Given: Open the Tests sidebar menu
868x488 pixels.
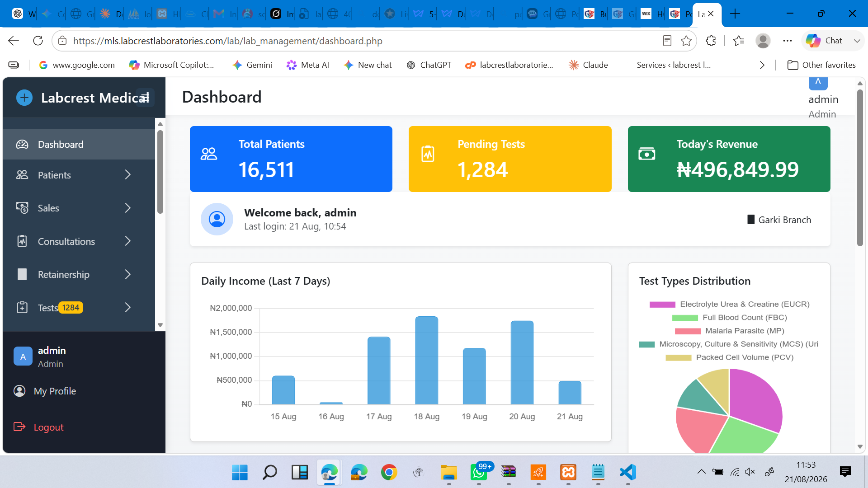Looking at the screenshot, I should pos(79,308).
